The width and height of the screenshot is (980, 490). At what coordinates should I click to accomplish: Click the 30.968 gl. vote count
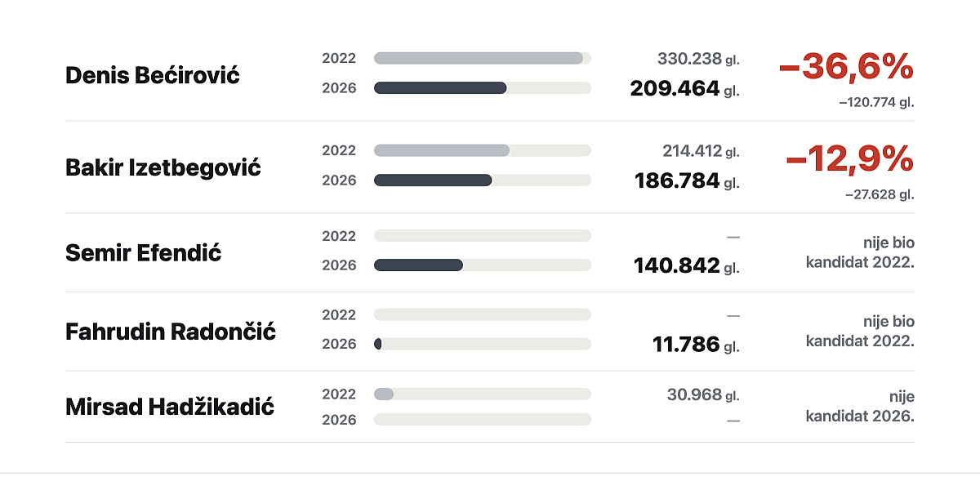tap(703, 394)
